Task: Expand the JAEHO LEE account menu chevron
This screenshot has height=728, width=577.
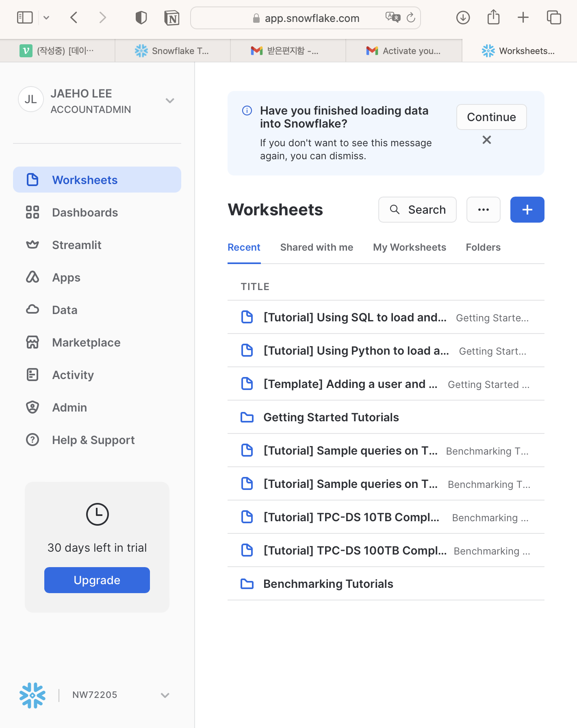Action: pos(170,100)
